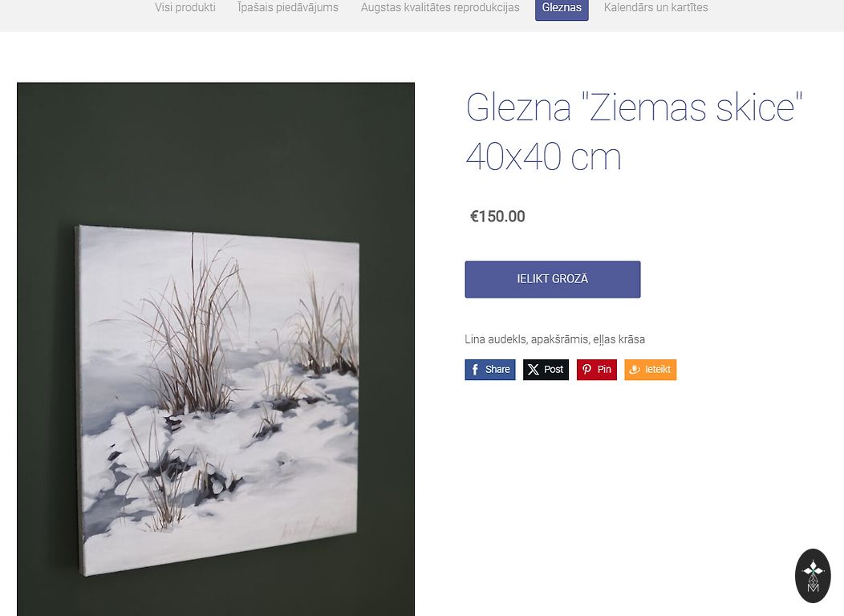Add painting to cart with IELIKT GROZĀ

pyautogui.click(x=552, y=279)
